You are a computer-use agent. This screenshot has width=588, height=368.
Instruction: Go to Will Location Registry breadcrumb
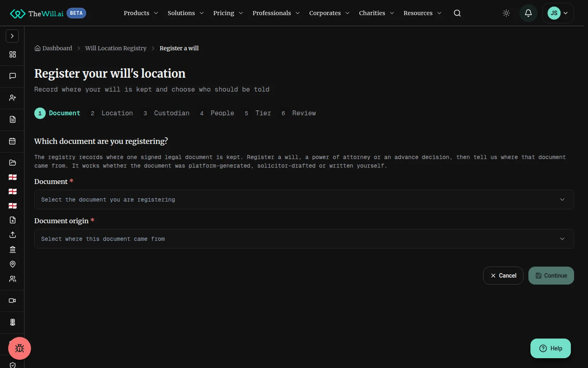[x=116, y=48]
